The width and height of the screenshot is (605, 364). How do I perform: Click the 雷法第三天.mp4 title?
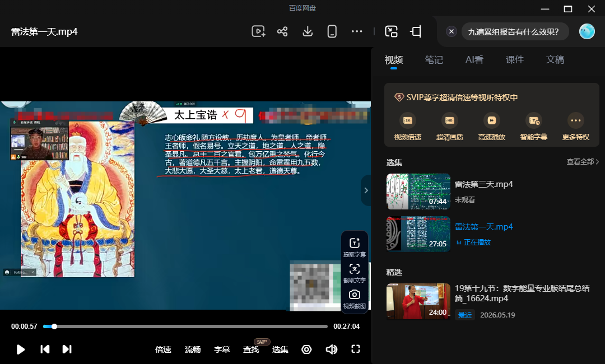coord(484,184)
